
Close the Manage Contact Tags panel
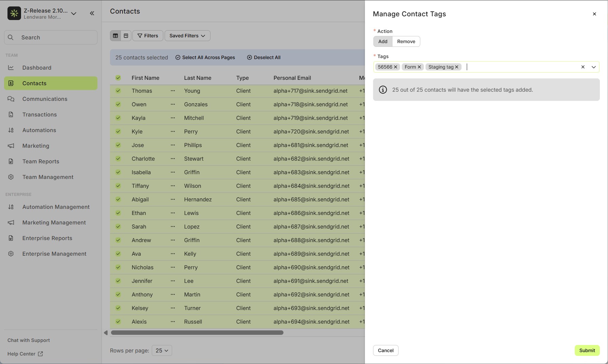(x=594, y=14)
